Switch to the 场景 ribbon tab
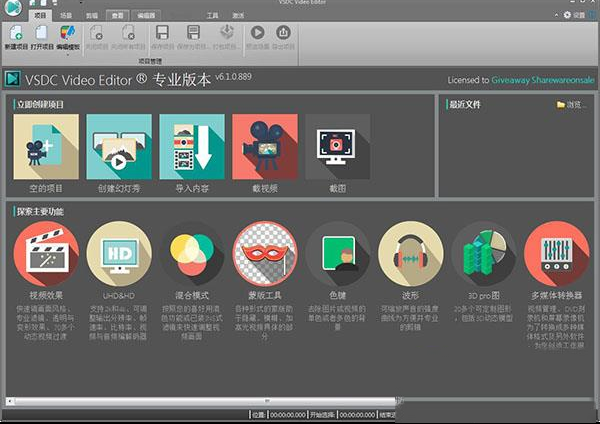This screenshot has width=600, height=424. click(x=66, y=17)
